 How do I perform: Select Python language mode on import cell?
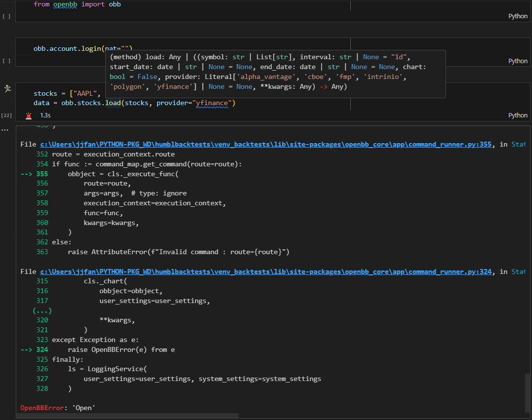pos(518,16)
